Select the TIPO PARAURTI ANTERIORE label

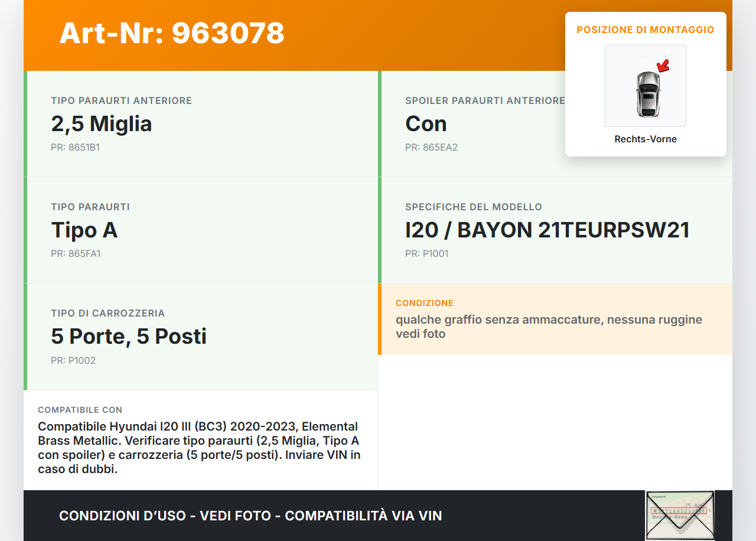(122, 101)
